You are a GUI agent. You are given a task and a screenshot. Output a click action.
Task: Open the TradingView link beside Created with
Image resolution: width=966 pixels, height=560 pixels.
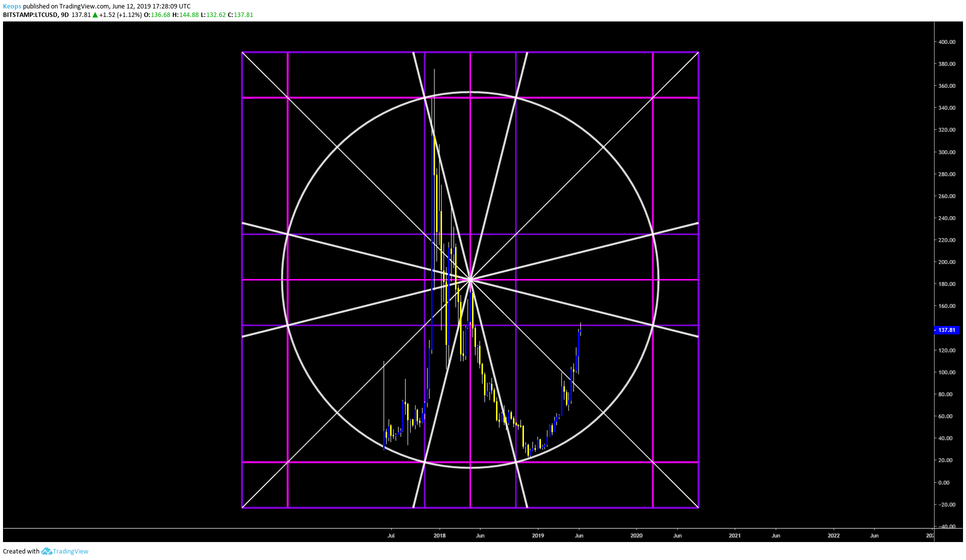coord(70,551)
